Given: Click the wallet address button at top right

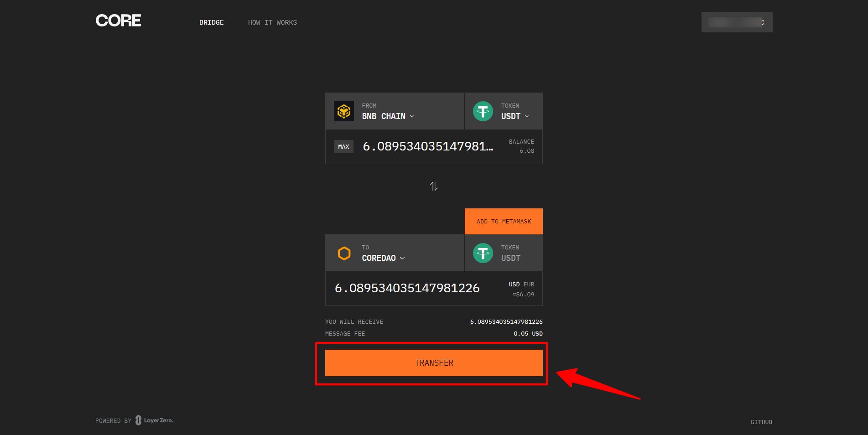Looking at the screenshot, I should point(736,22).
